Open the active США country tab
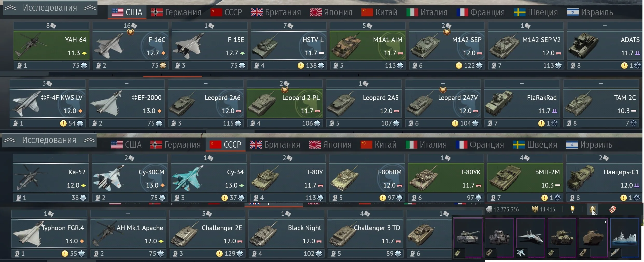The image size is (644, 262). coord(127,12)
